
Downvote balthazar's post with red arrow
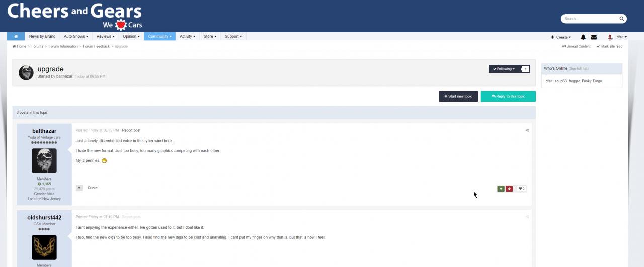[x=509, y=189]
